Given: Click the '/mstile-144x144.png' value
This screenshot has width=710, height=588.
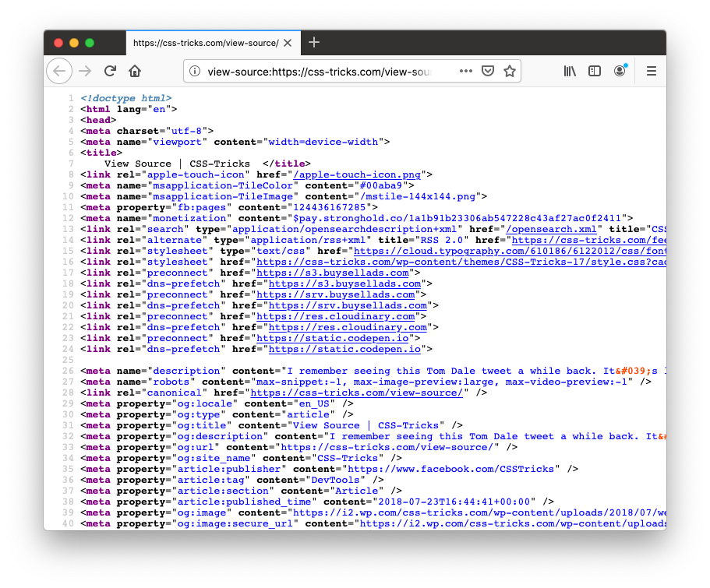Looking at the screenshot, I should click(x=418, y=196).
